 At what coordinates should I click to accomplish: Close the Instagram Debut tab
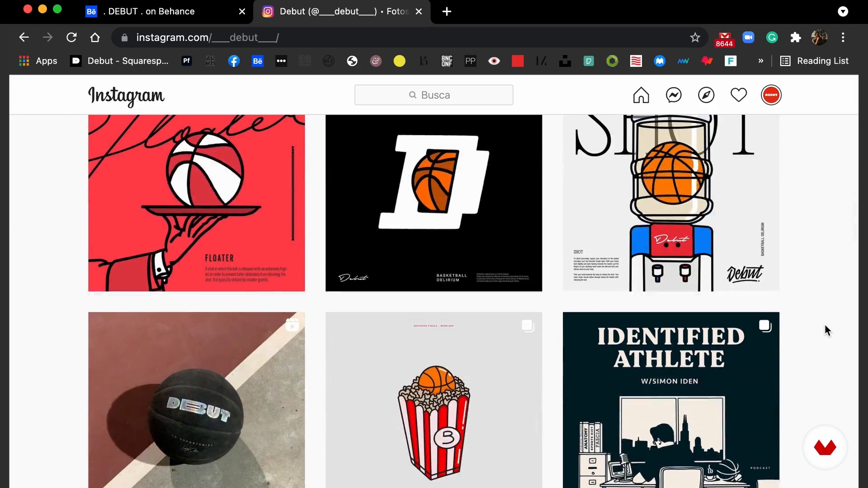click(419, 12)
